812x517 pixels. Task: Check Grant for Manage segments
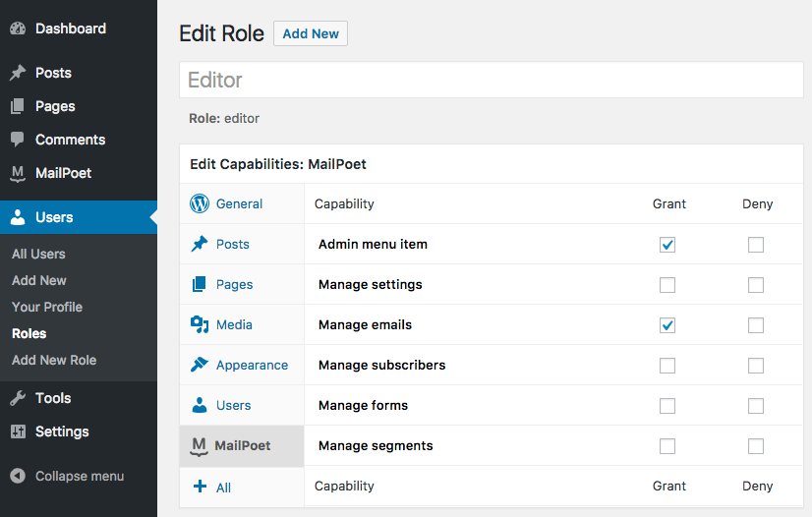point(667,446)
